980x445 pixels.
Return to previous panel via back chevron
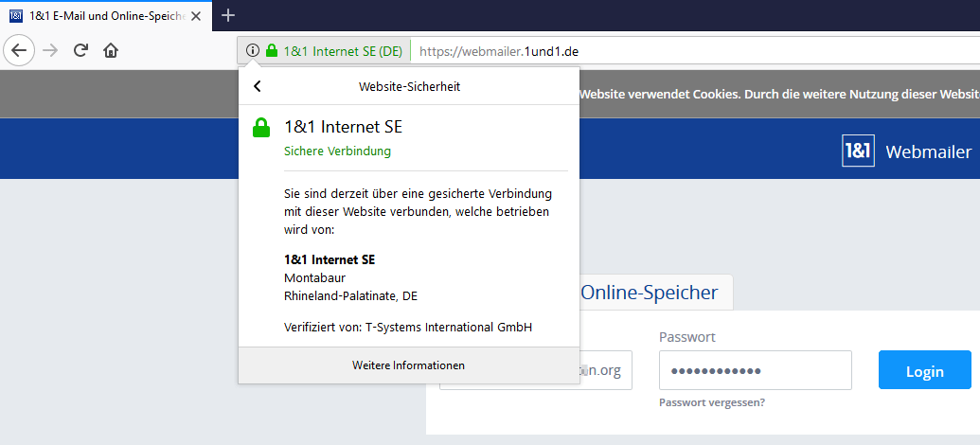[x=257, y=87]
